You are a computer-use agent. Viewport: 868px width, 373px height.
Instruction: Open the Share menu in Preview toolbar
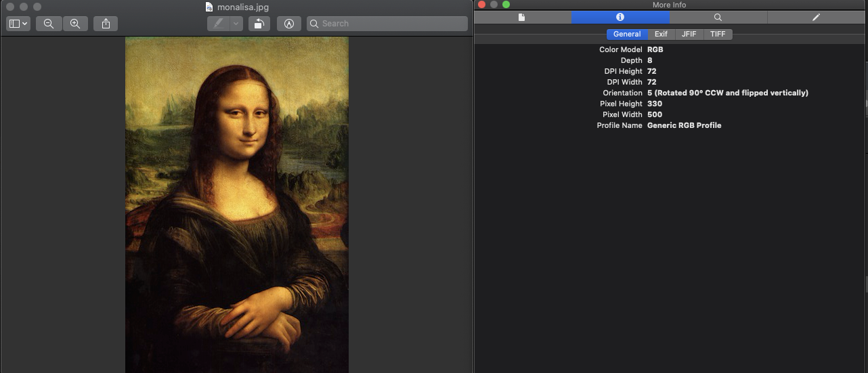tap(106, 24)
